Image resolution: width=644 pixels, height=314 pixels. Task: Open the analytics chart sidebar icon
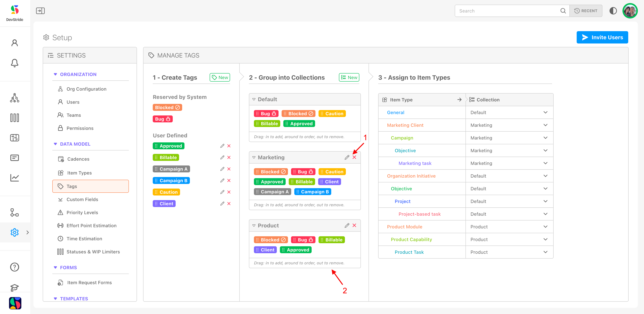click(14, 178)
